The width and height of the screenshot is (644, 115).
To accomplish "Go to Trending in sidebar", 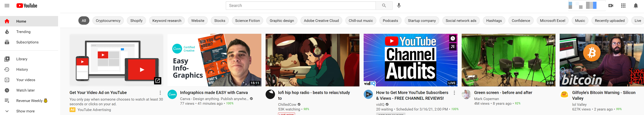I will coord(23,32).
